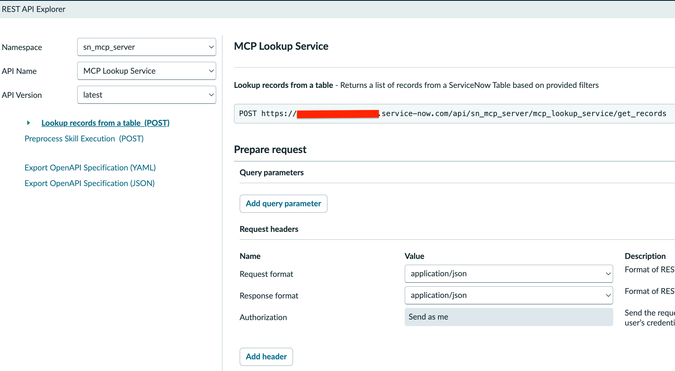Export OpenAPI Specification as YAML

coord(90,167)
